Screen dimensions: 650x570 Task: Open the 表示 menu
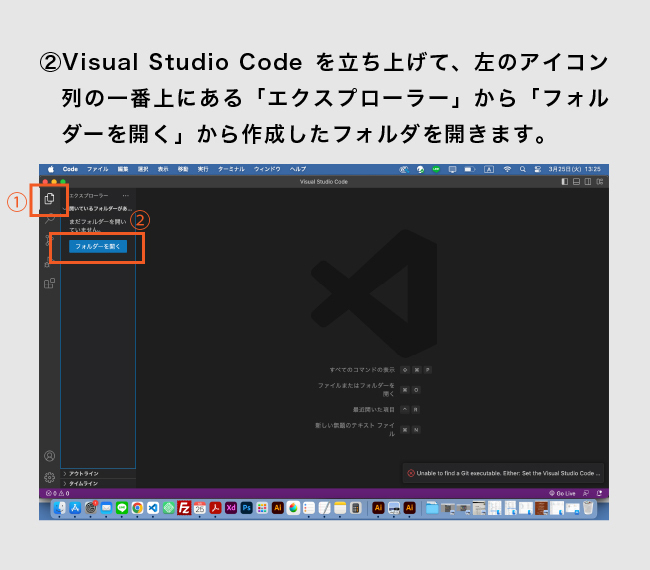(163, 169)
